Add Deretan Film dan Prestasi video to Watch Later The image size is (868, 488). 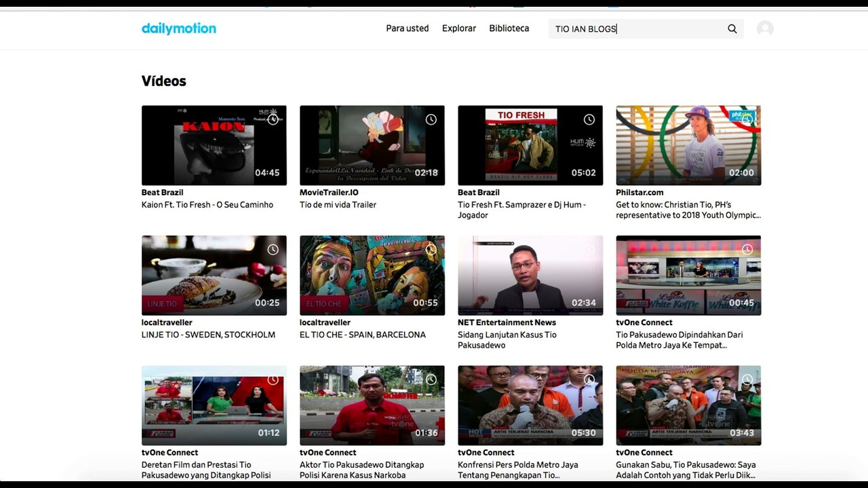(x=273, y=380)
